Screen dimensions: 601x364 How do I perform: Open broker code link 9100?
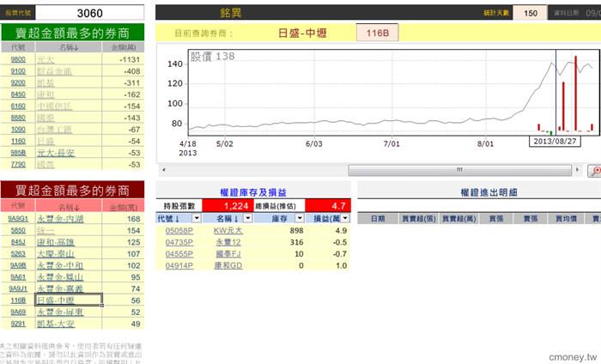pos(18,71)
